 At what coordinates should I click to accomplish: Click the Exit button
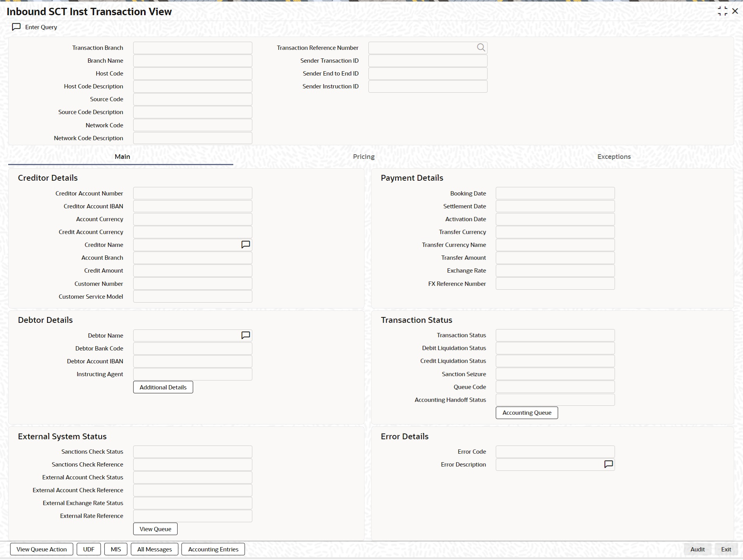[726, 549]
